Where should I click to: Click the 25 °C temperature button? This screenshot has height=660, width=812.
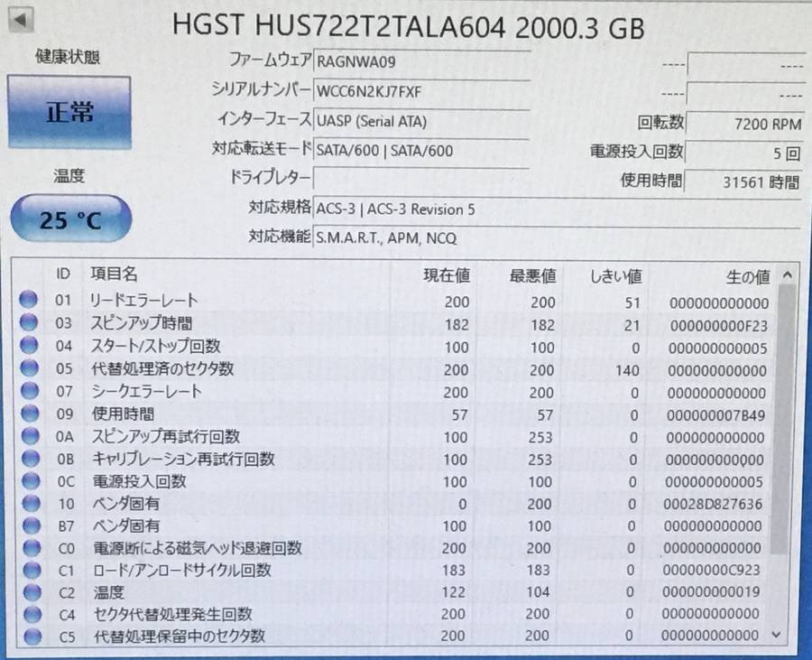click(71, 219)
